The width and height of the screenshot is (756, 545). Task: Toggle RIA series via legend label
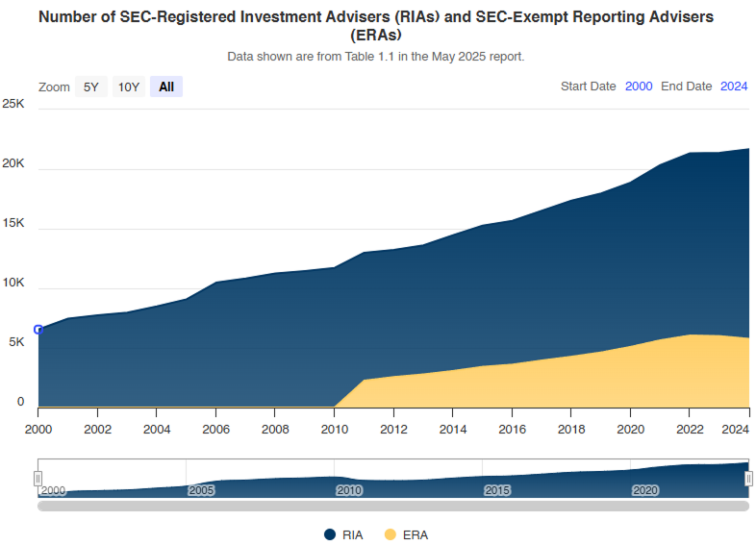coord(352,534)
